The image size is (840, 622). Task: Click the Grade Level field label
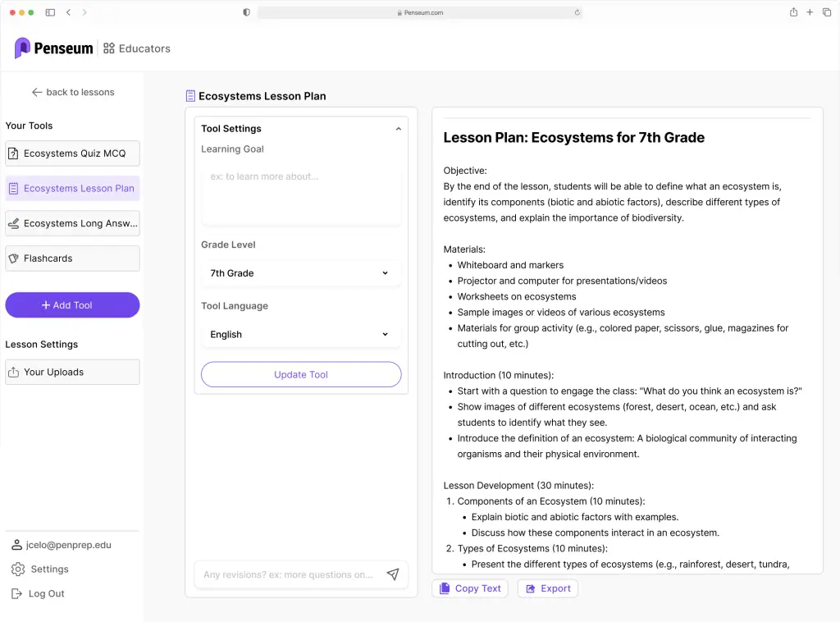point(228,245)
